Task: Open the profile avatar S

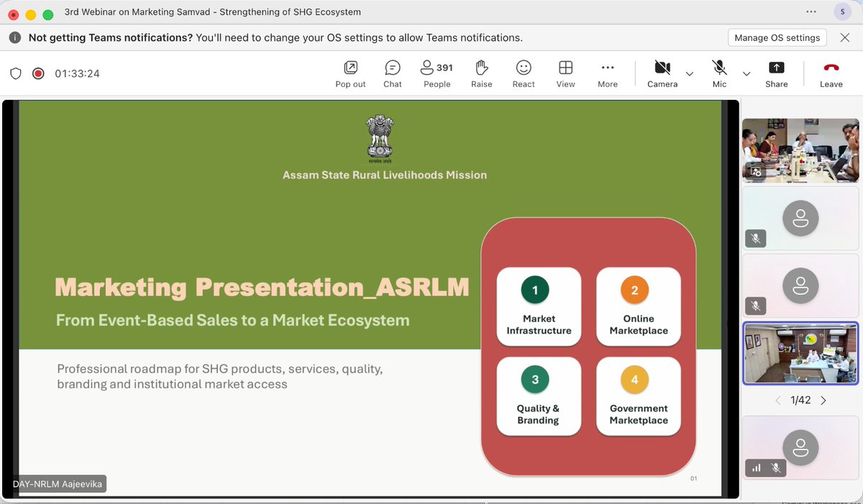Action: (842, 12)
